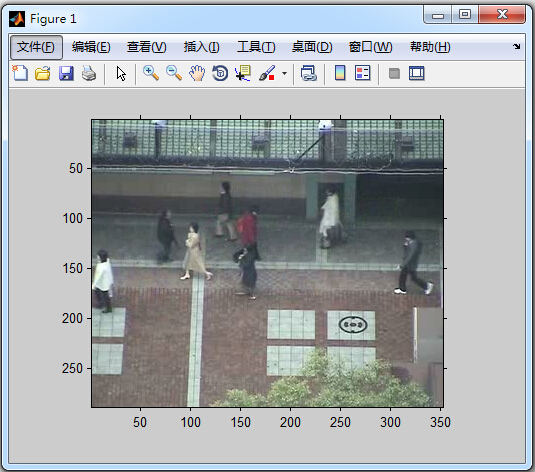Insert a legend using the toolbar icon
The height and width of the screenshot is (472, 535).
(x=362, y=73)
